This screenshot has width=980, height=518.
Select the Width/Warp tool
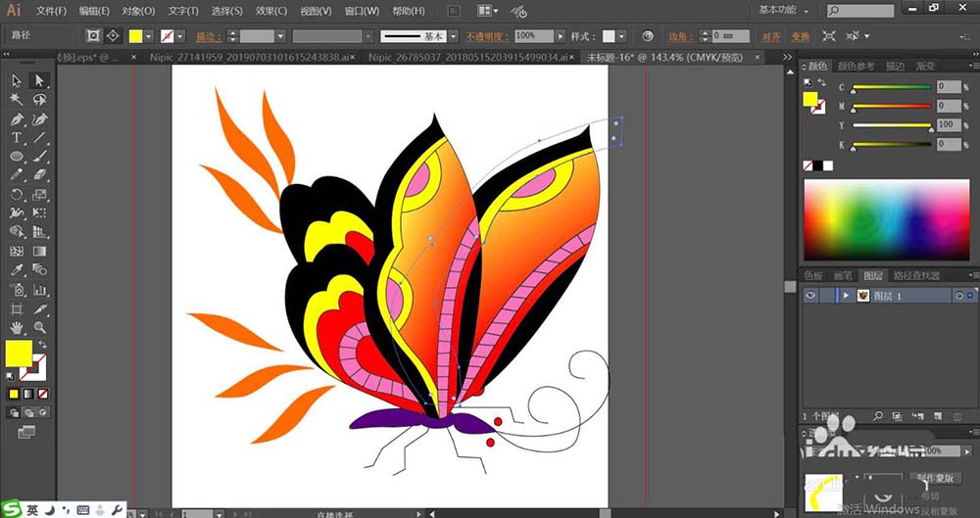click(x=17, y=213)
